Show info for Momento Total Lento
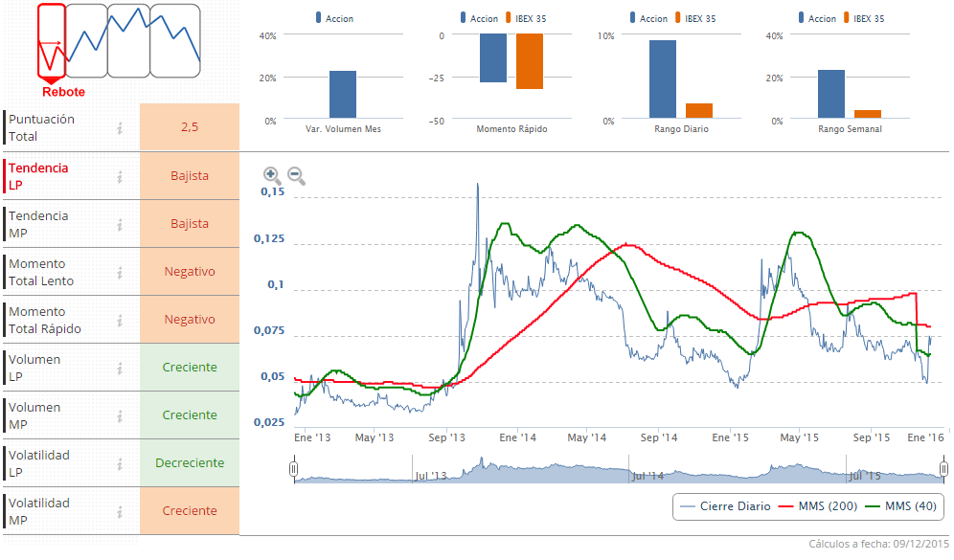The width and height of the screenshot is (954, 560). pos(120,272)
